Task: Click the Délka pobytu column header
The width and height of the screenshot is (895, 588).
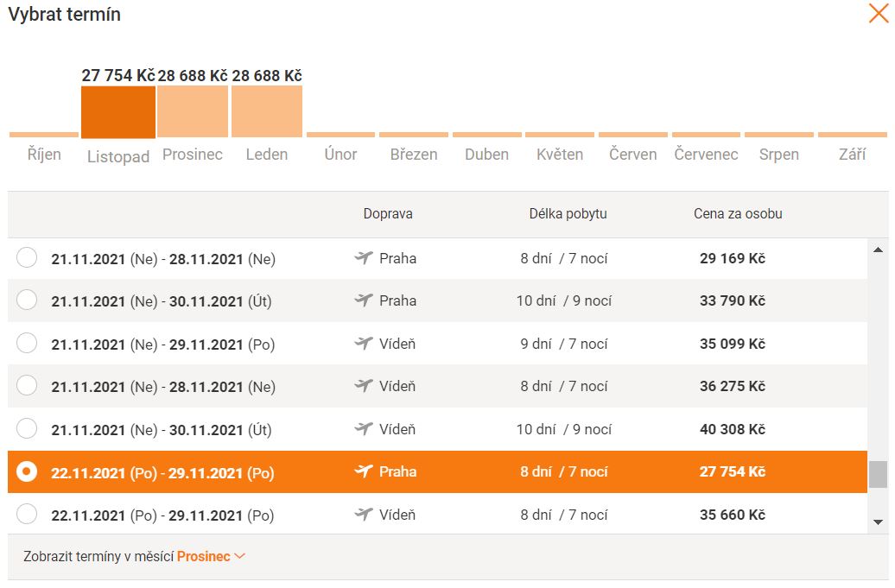Action: 568,214
